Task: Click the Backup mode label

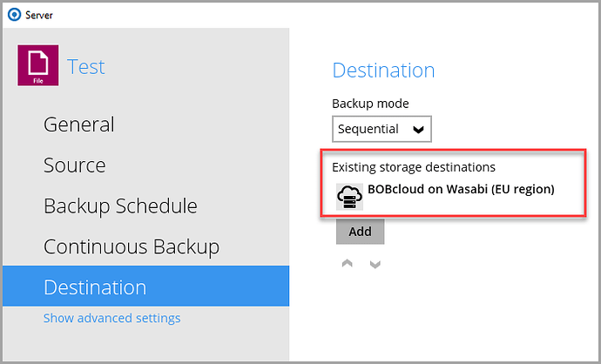Action: [x=370, y=104]
